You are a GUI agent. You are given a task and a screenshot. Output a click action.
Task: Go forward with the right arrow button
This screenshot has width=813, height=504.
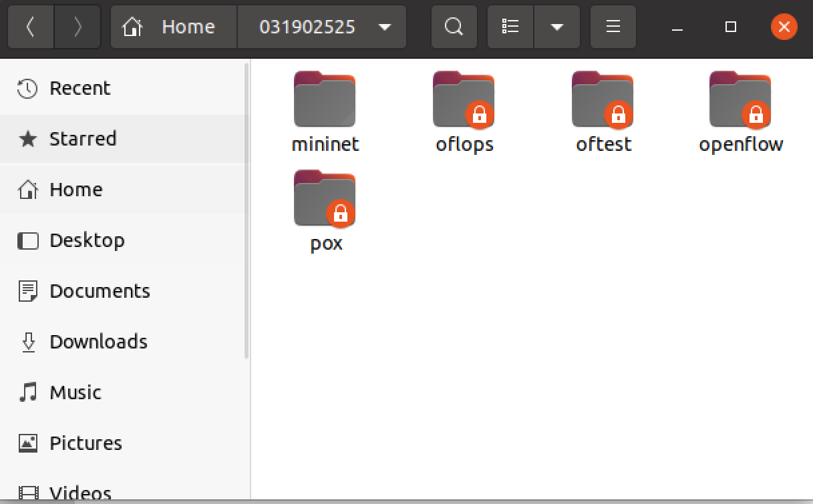(x=77, y=27)
